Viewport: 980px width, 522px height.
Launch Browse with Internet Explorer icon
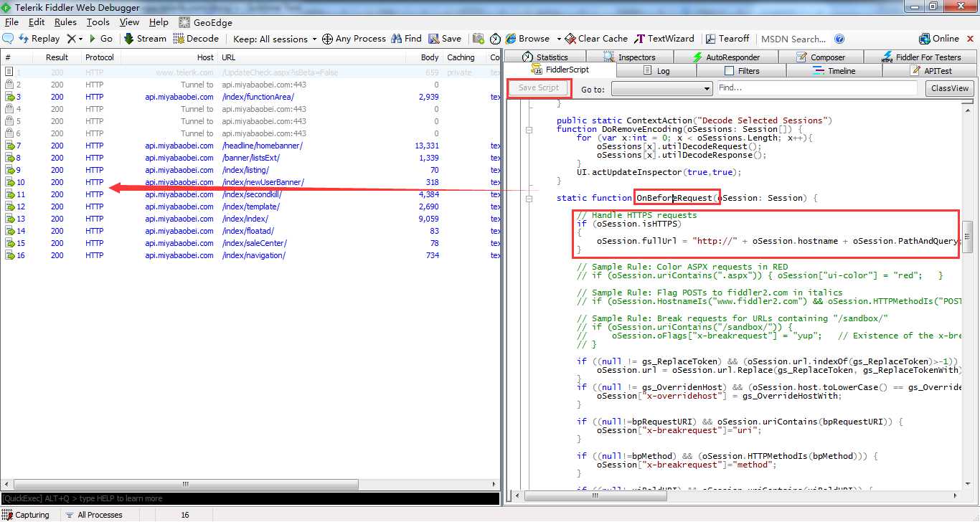coord(527,39)
